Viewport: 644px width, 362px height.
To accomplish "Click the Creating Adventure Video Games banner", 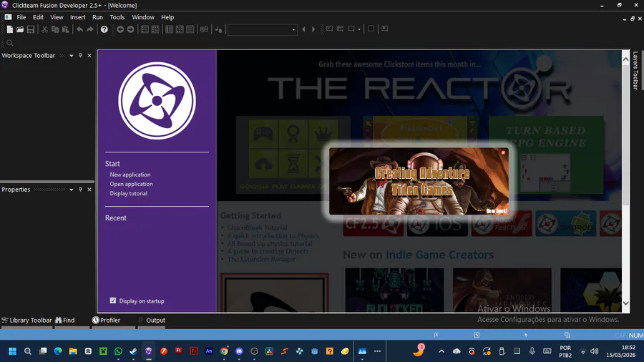I will pos(419,182).
